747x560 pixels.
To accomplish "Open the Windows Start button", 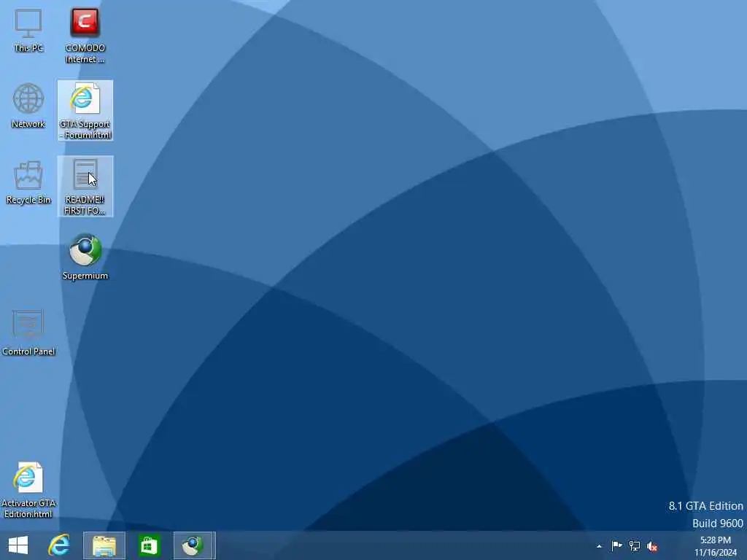I will (18, 545).
